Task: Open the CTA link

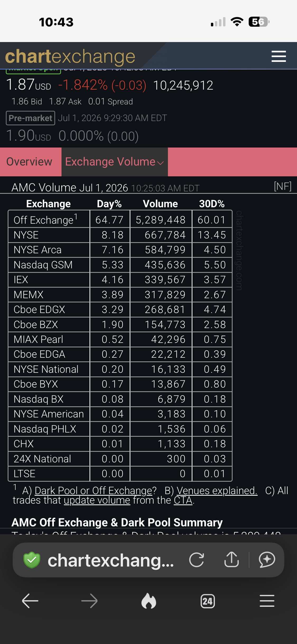Action: [183, 500]
